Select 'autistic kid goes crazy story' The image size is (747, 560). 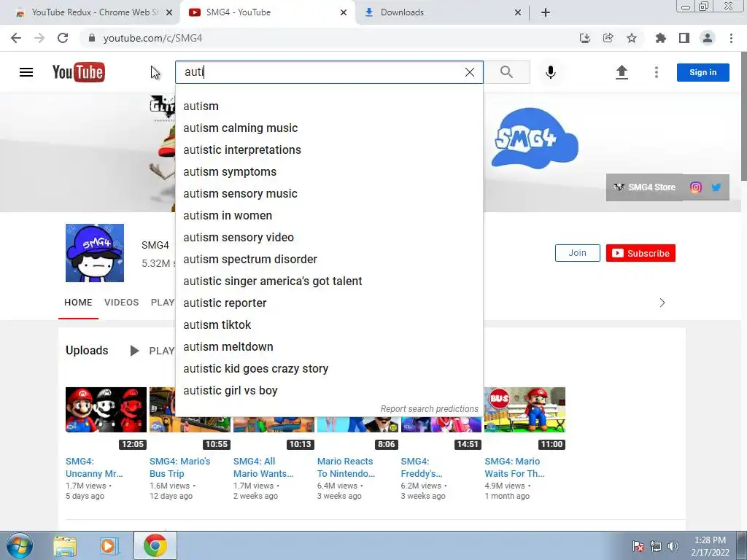tap(329, 369)
